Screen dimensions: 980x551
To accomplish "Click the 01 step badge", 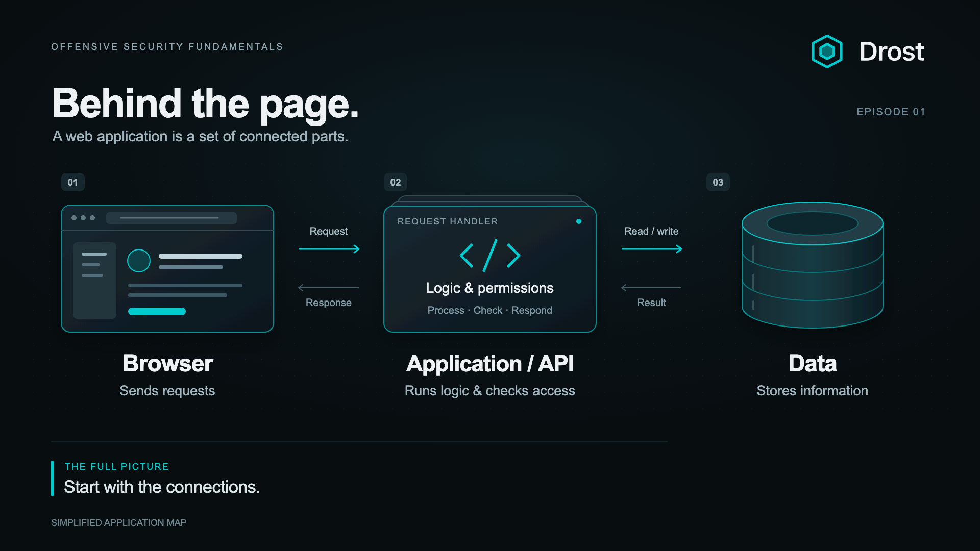I will click(73, 182).
